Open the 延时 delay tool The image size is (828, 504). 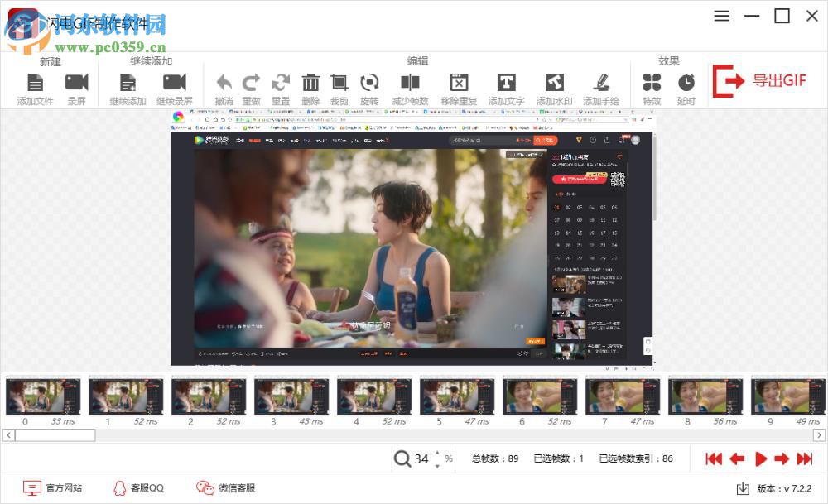686,83
